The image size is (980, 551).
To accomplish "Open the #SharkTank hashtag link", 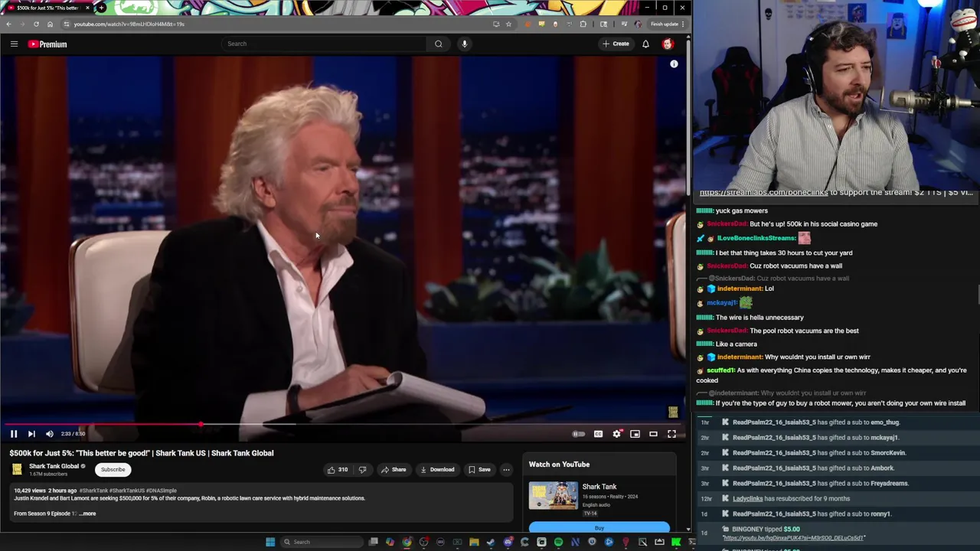I will tap(93, 491).
